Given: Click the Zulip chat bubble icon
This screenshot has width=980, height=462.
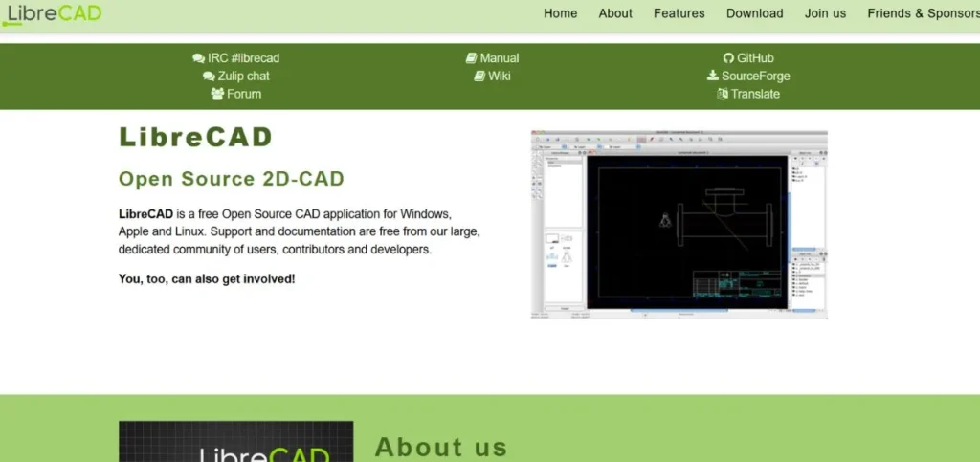Looking at the screenshot, I should tap(209, 77).
